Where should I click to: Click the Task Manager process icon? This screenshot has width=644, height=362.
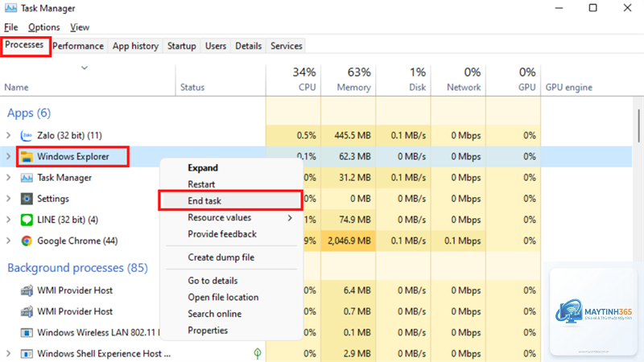(27, 178)
